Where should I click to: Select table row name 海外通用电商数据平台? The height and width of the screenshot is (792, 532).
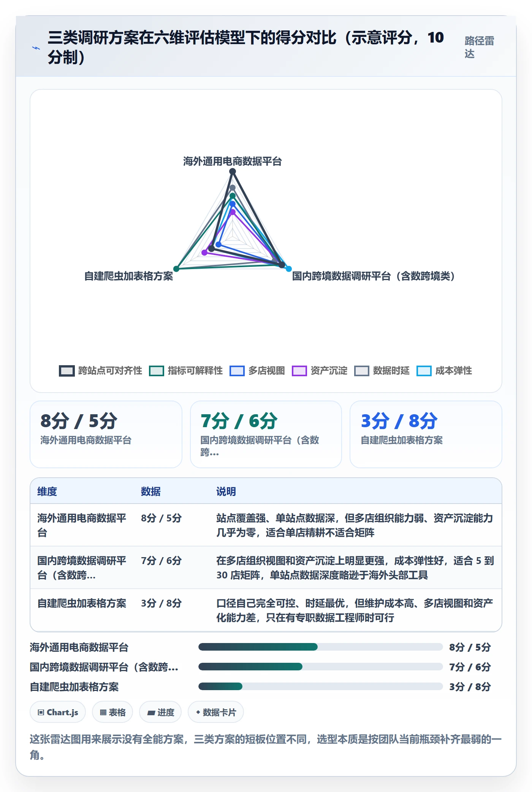pos(82,525)
